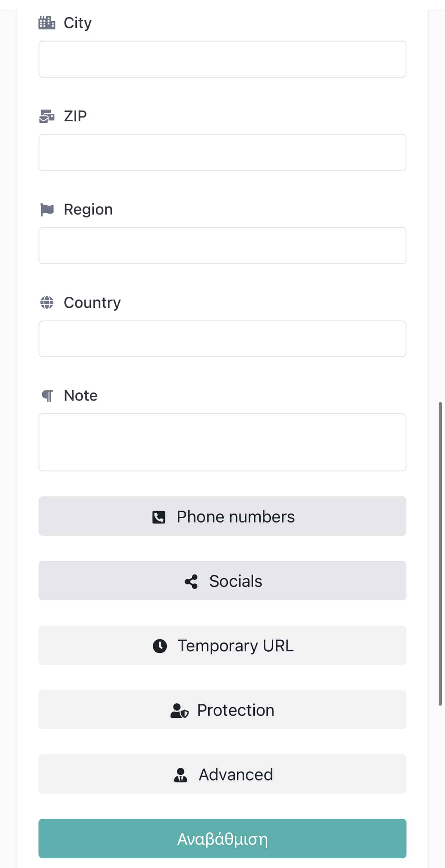Click the ZIP mailbox icon
The image size is (445, 868).
click(47, 116)
